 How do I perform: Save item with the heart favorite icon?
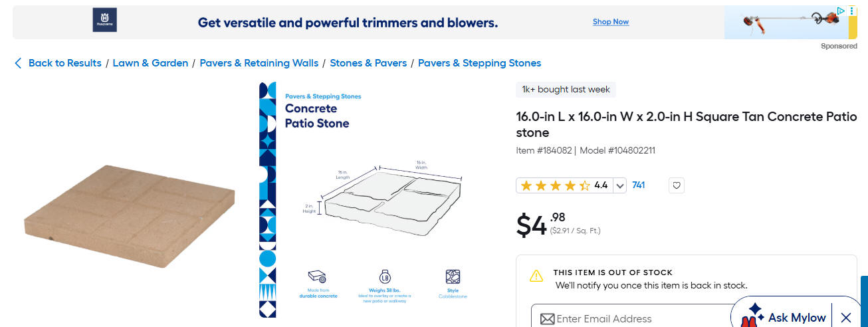(x=677, y=185)
